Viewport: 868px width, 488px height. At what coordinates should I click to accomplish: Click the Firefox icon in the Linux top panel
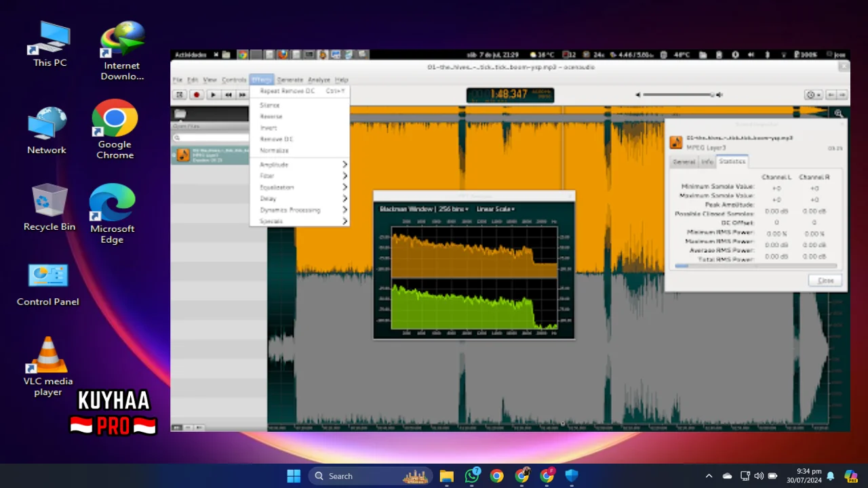(x=283, y=55)
